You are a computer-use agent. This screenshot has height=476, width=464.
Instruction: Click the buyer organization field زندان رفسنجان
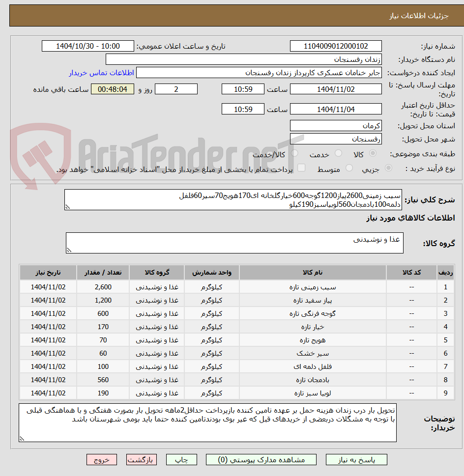[x=243, y=59]
